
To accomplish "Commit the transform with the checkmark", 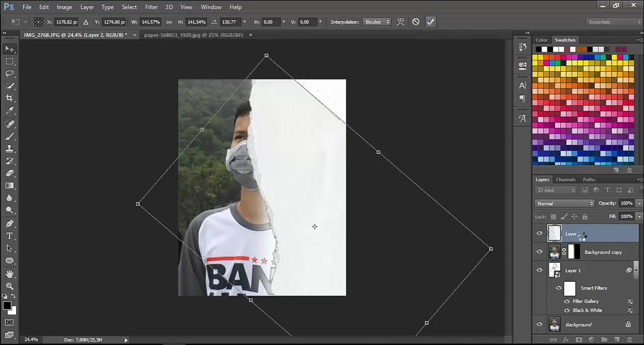I will 430,22.
